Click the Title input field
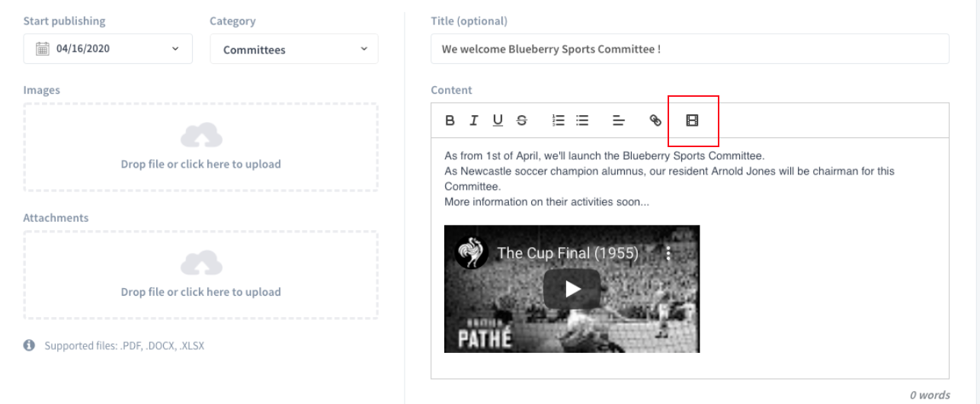 pyautogui.click(x=690, y=49)
